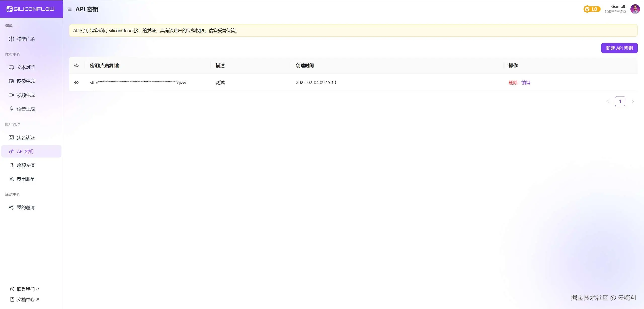Click 新建 API 密钥 button
Screen dimensions: 644x309
[619, 48]
